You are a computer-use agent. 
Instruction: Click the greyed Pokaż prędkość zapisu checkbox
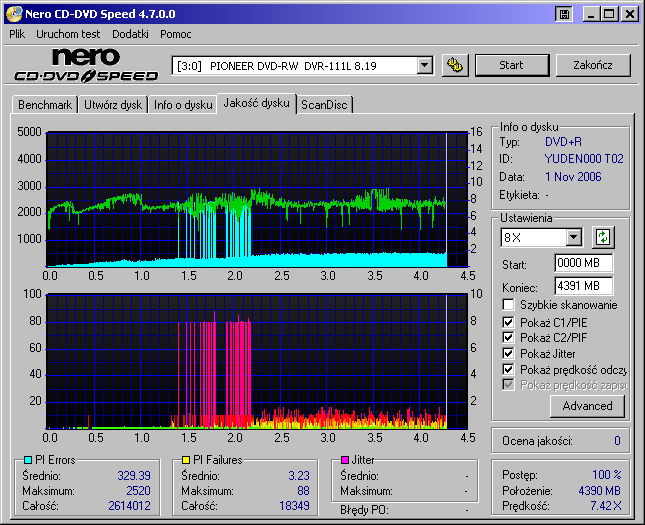coord(508,385)
